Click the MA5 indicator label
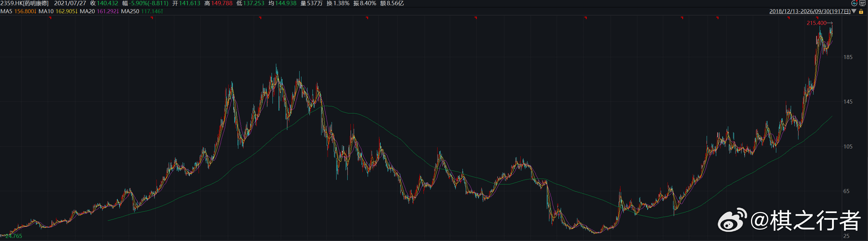868x241 pixels. point(6,11)
